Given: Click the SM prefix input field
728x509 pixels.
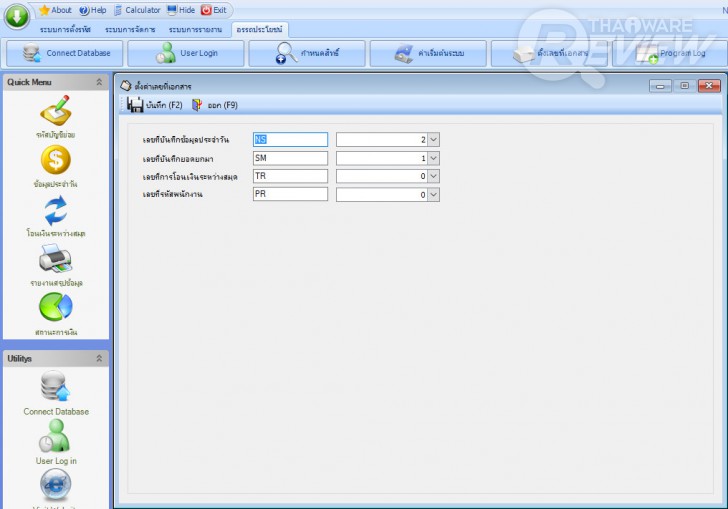Looking at the screenshot, I should [x=290, y=158].
